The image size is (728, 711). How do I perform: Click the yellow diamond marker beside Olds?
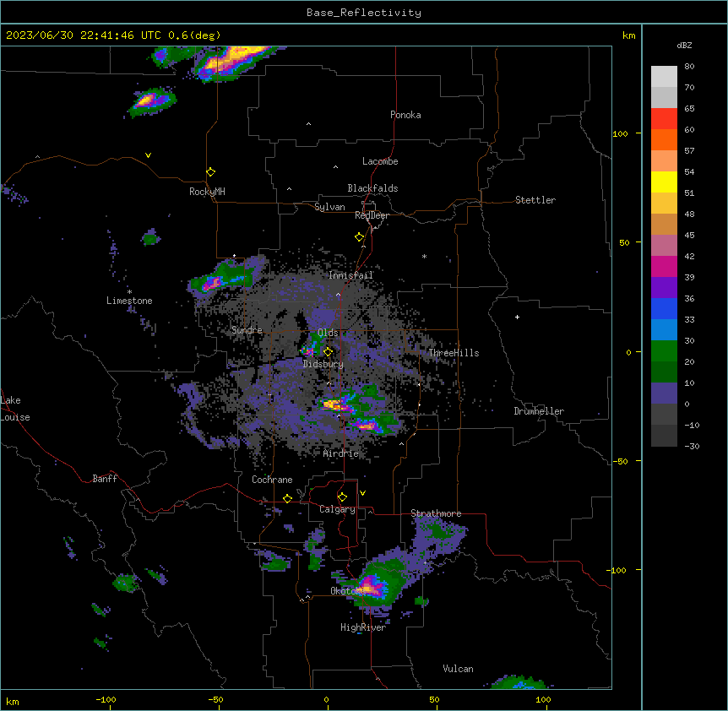click(328, 352)
